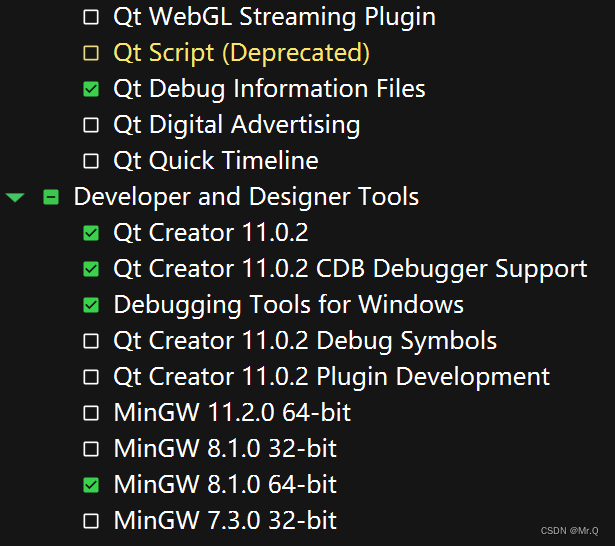Select the 'Qt Debug Information Files' row text

[x=269, y=89]
